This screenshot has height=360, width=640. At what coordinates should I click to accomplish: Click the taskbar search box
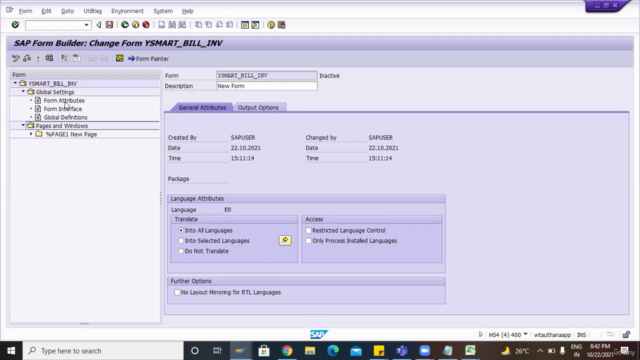pos(103,351)
